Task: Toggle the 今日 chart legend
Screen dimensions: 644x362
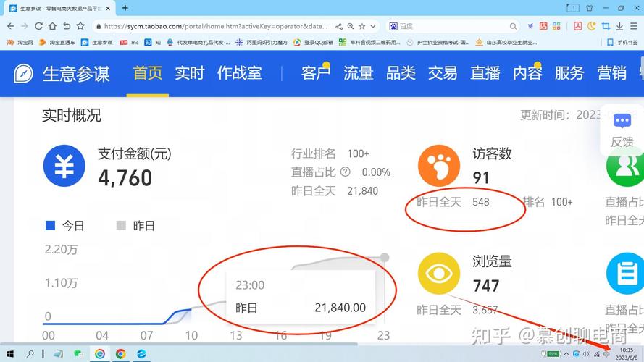Action: pyautogui.click(x=65, y=226)
